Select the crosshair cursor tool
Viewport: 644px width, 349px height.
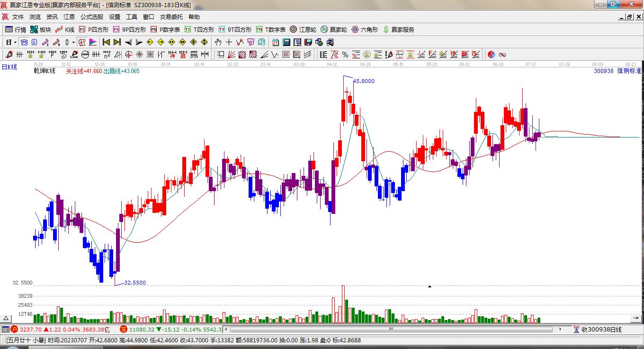point(229,42)
